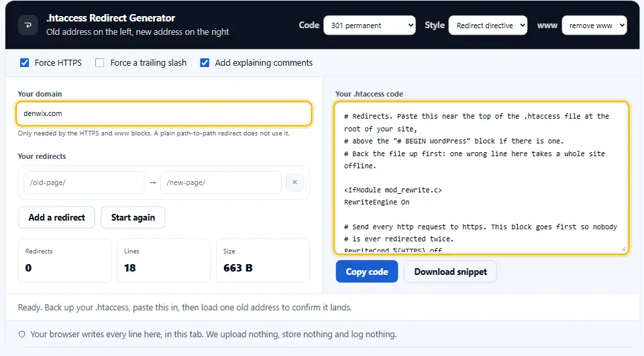Image resolution: width=644 pixels, height=356 pixels.
Task: Enable Force a trailing slash checkbox
Action: [99, 63]
